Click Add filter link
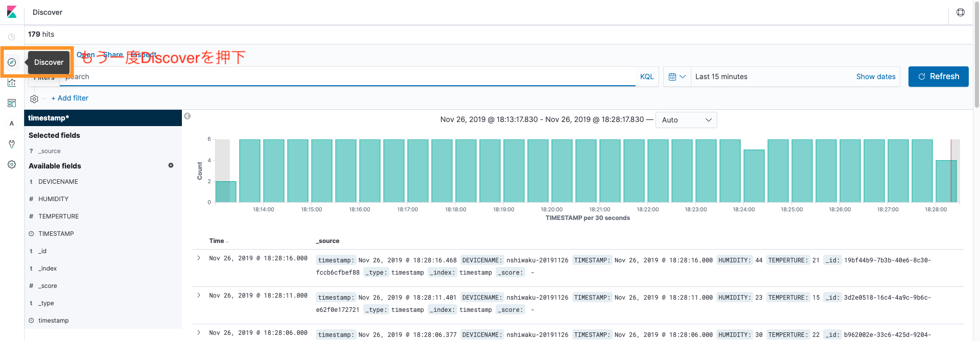The height and width of the screenshot is (341, 980). pos(69,98)
